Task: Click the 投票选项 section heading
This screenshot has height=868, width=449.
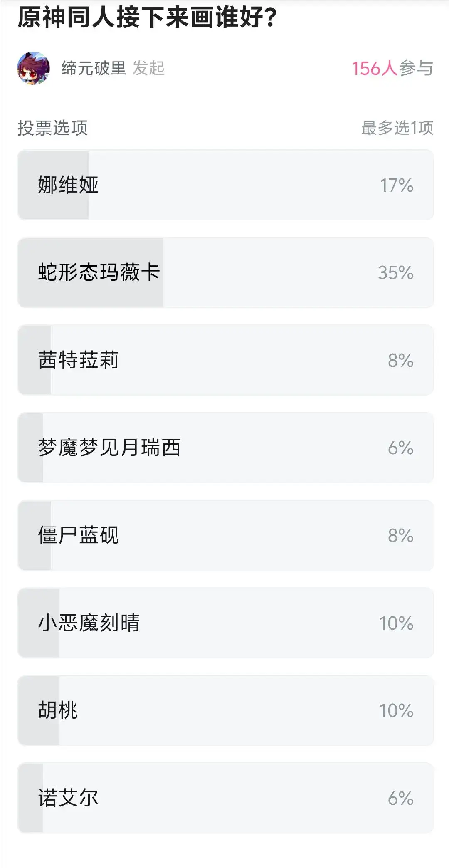Action: coord(52,128)
